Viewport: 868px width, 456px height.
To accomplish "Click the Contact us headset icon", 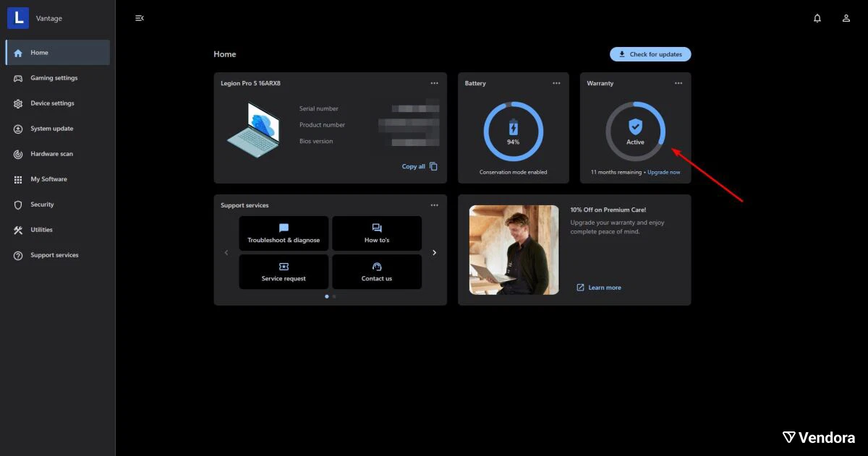I will point(377,266).
